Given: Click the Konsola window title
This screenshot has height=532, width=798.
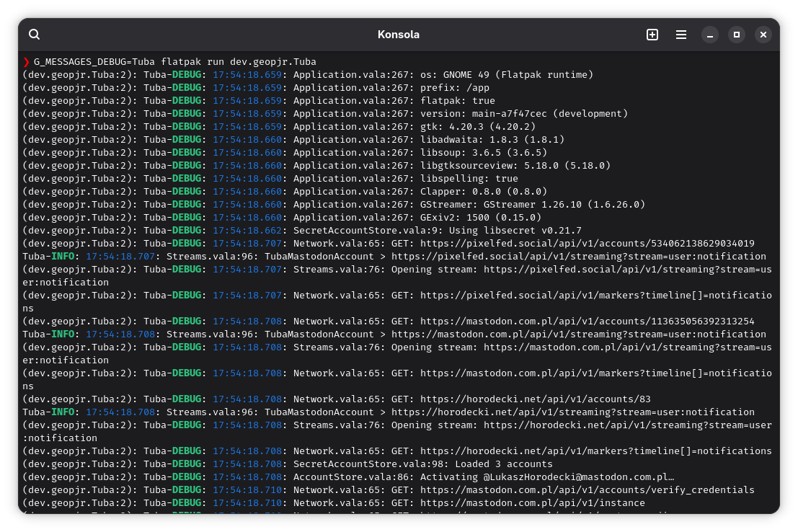Looking at the screenshot, I should (x=398, y=35).
